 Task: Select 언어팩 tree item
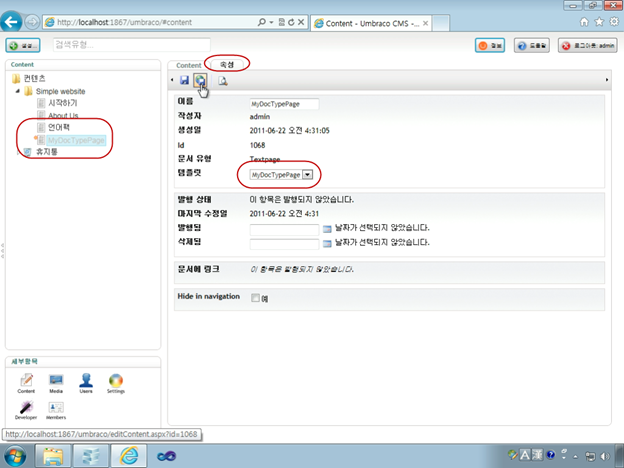(x=59, y=127)
